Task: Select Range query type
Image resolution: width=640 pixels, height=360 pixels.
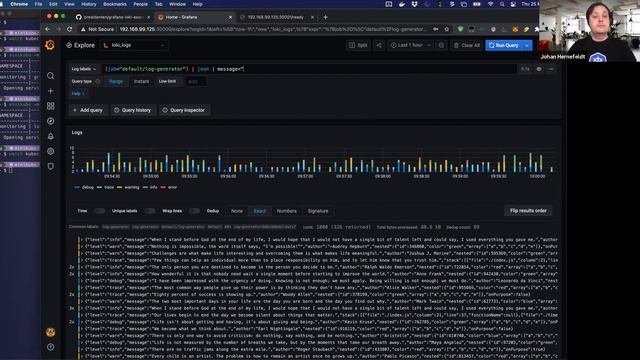Action: 116,82
